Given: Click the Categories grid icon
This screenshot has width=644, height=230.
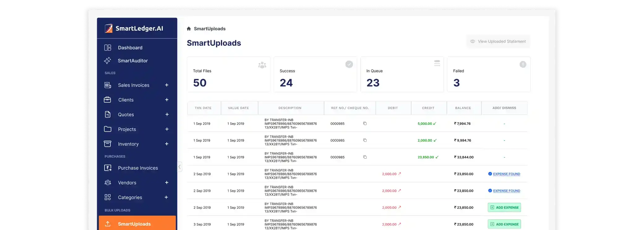Looking at the screenshot, I should coord(108,197).
